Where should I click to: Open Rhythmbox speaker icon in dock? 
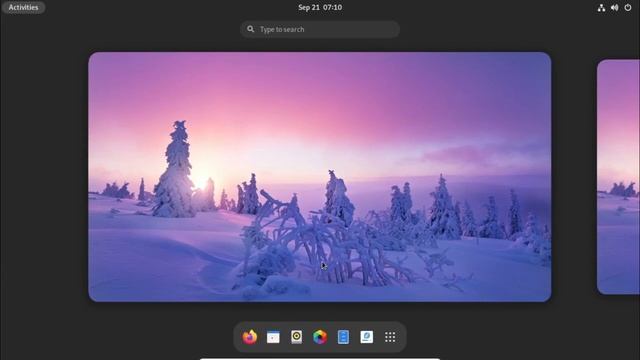click(297, 337)
